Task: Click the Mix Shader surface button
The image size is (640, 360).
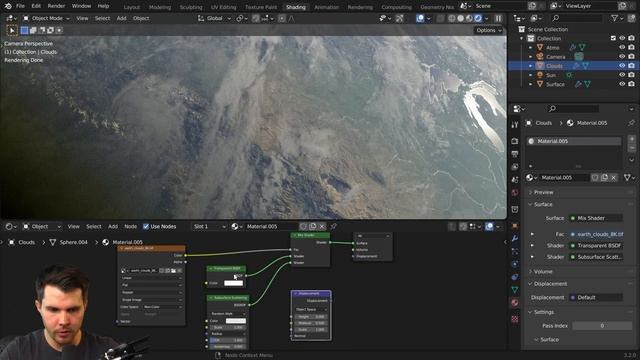Action: (x=596, y=218)
